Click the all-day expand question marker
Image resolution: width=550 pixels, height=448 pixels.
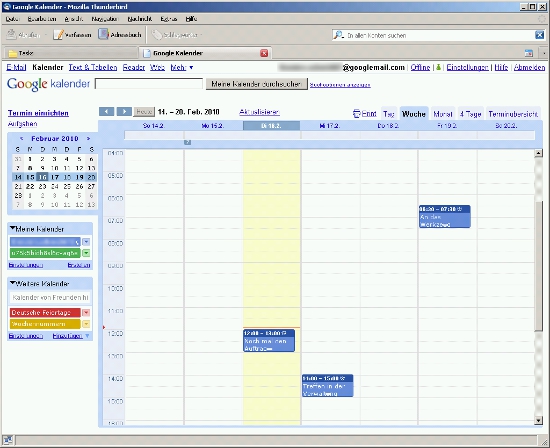point(187,142)
